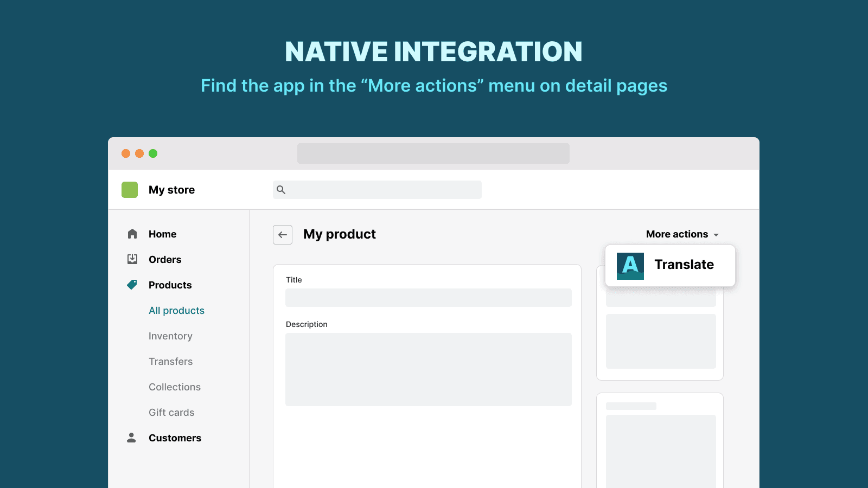Open the Gift cards page
The width and height of the screenshot is (868, 488).
pyautogui.click(x=171, y=412)
